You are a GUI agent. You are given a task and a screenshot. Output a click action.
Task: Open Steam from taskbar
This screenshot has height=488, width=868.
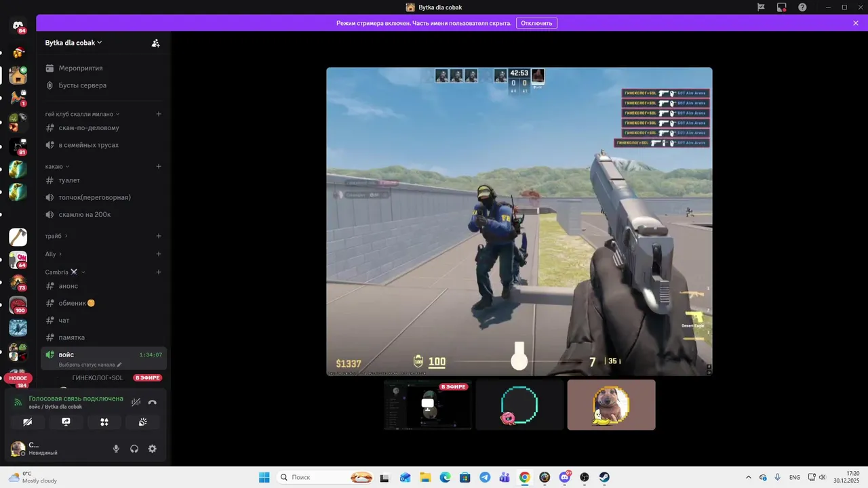tap(604, 477)
